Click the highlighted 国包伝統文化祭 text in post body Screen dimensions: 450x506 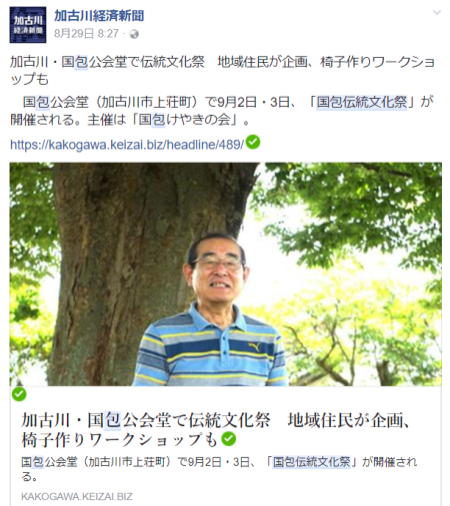click(362, 102)
